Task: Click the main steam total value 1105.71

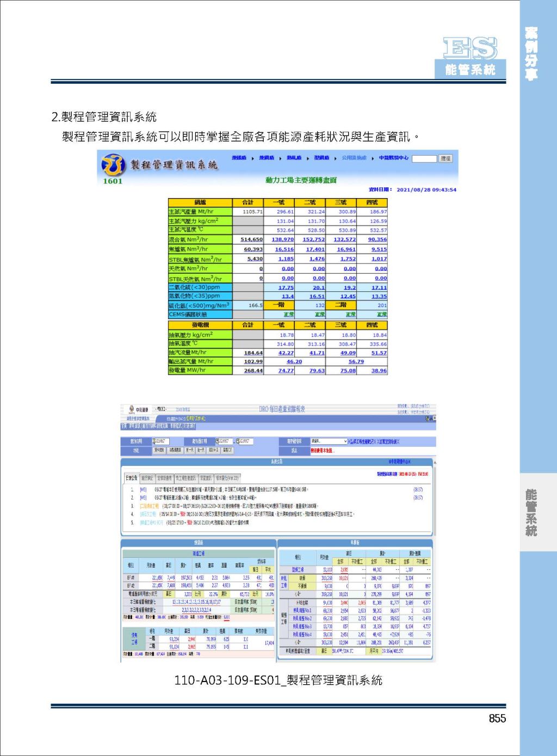Action: (252, 212)
